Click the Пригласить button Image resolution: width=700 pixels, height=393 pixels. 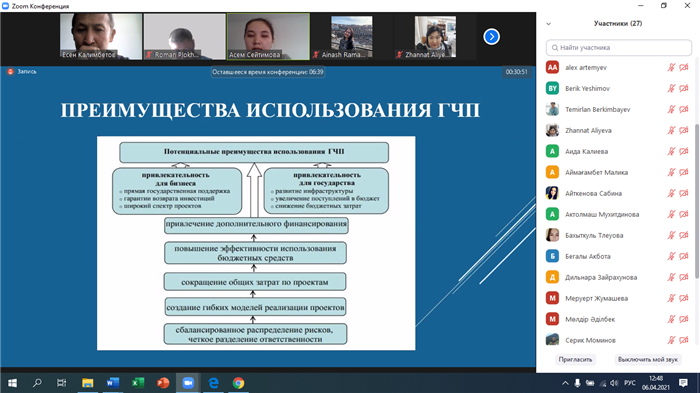pyautogui.click(x=575, y=360)
